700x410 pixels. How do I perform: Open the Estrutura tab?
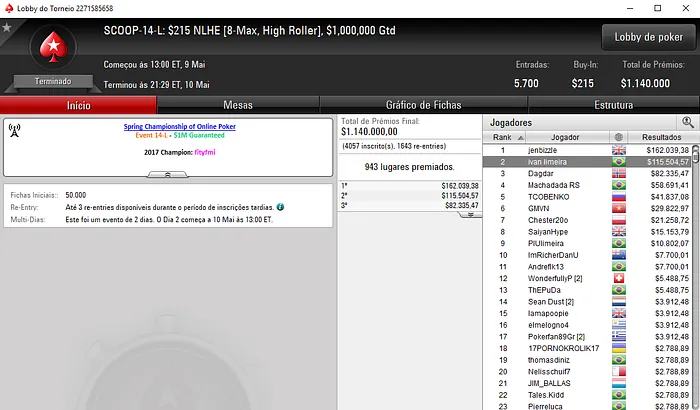(613, 105)
